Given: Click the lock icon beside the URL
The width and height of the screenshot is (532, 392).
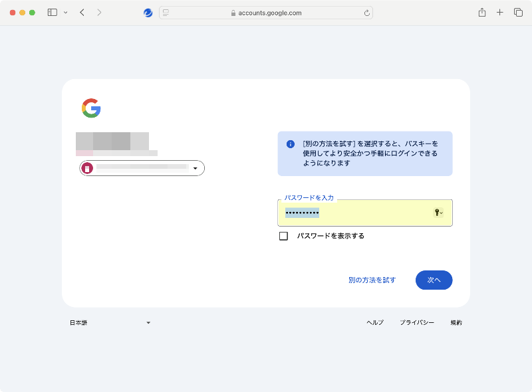Looking at the screenshot, I should coord(233,13).
